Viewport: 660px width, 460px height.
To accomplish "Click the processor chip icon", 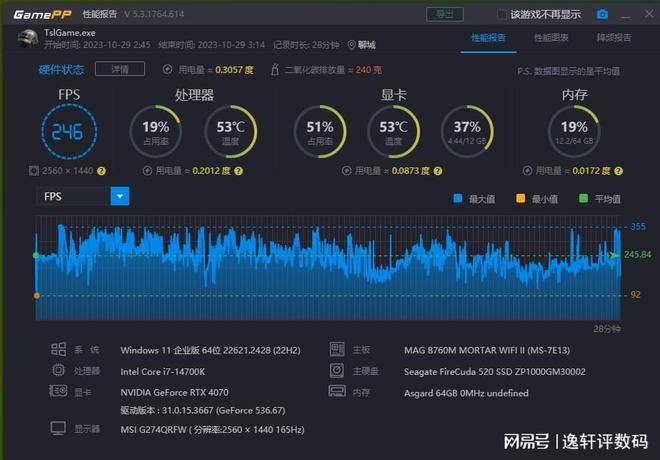I will pos(59,370).
